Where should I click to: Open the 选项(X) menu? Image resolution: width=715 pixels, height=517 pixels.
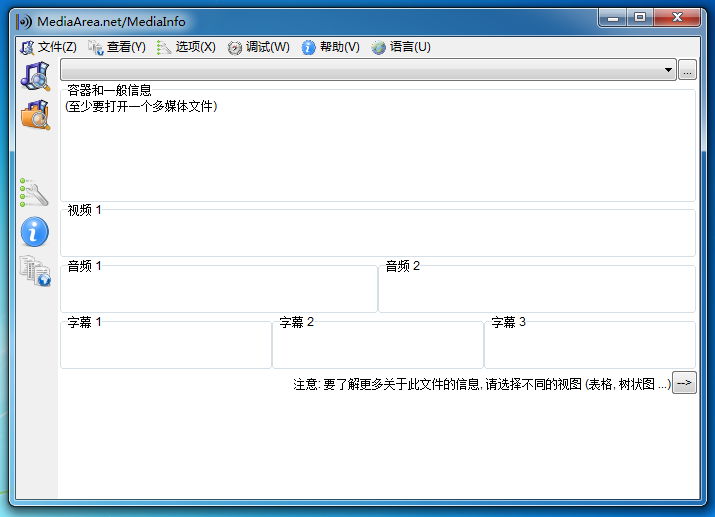[186, 47]
